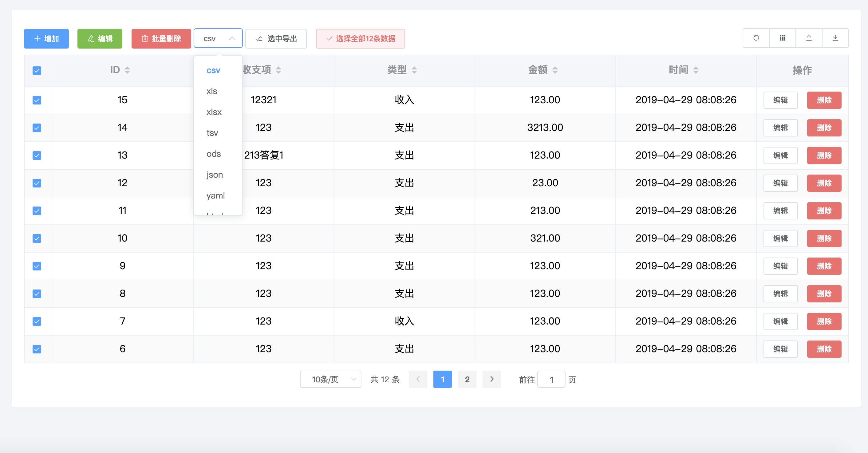Open the column grid settings icon
The width and height of the screenshot is (868, 453).
click(x=783, y=38)
